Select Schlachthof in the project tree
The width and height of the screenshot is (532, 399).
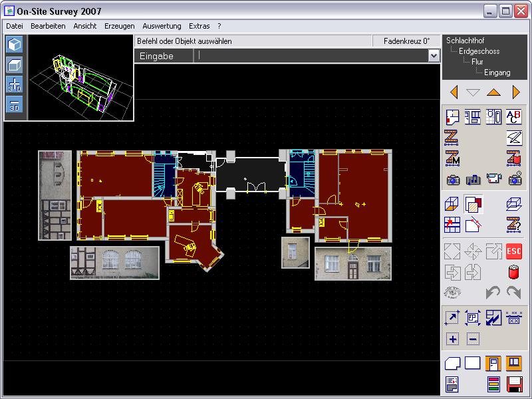coord(465,41)
